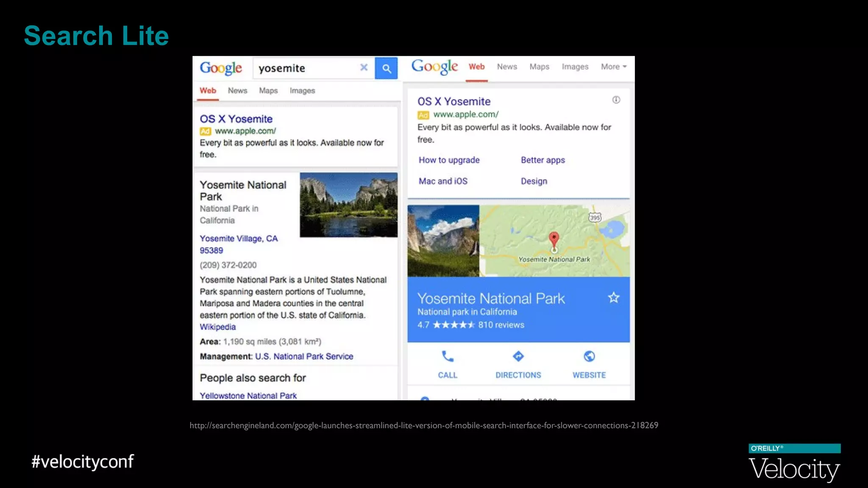Click the WEBSITE label
868x488 pixels.
(x=589, y=375)
